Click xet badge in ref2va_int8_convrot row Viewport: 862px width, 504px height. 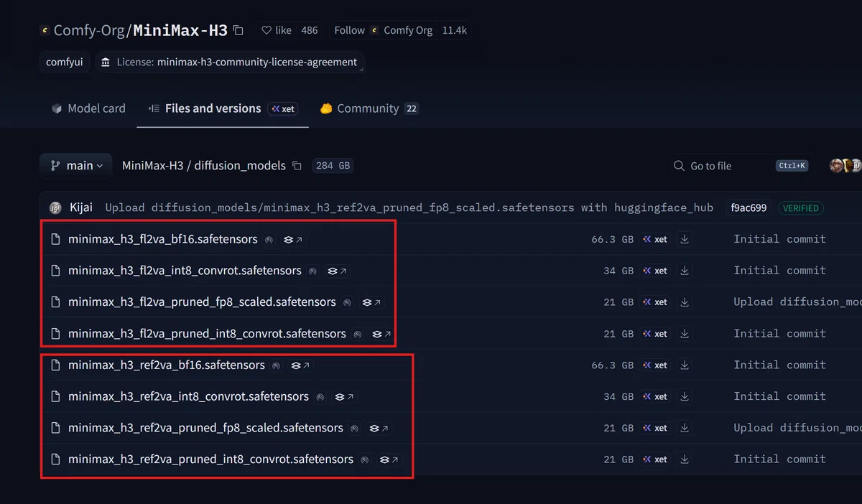pos(655,396)
